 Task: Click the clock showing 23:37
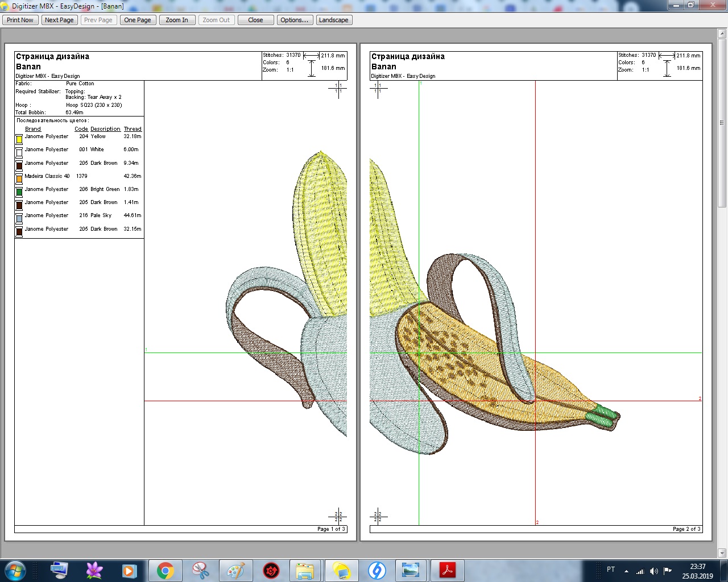click(x=697, y=571)
